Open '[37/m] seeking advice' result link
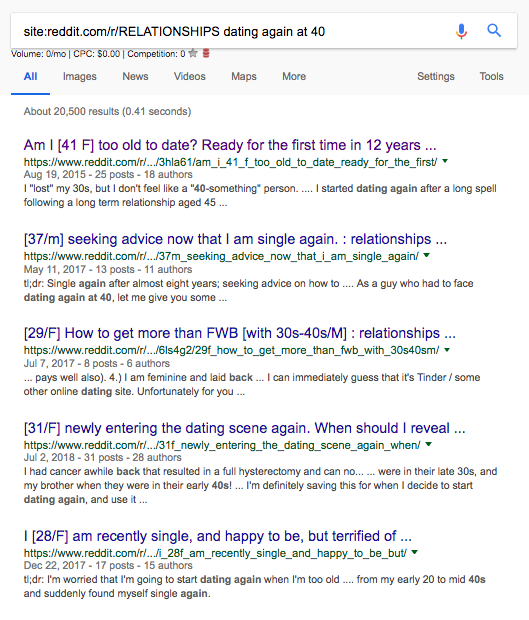The width and height of the screenshot is (529, 620). [235, 239]
